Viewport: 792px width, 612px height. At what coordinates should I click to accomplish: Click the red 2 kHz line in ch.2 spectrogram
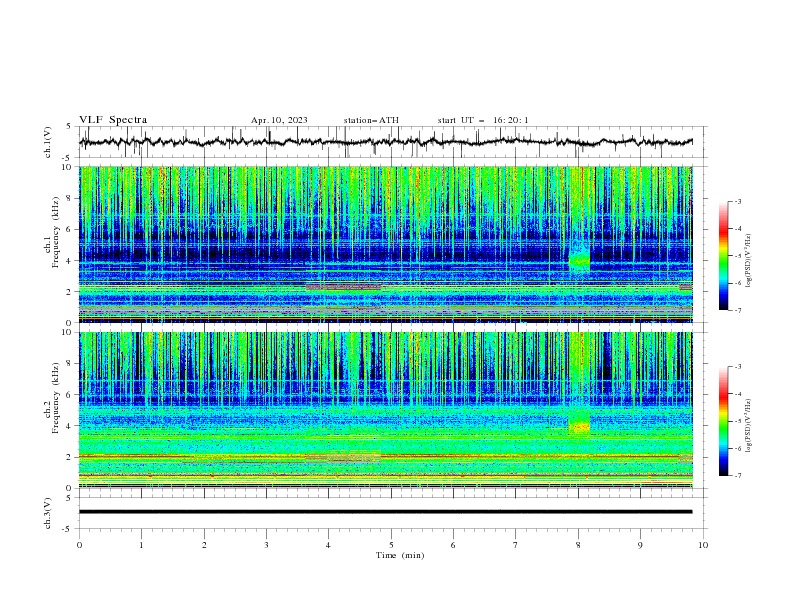[385, 456]
